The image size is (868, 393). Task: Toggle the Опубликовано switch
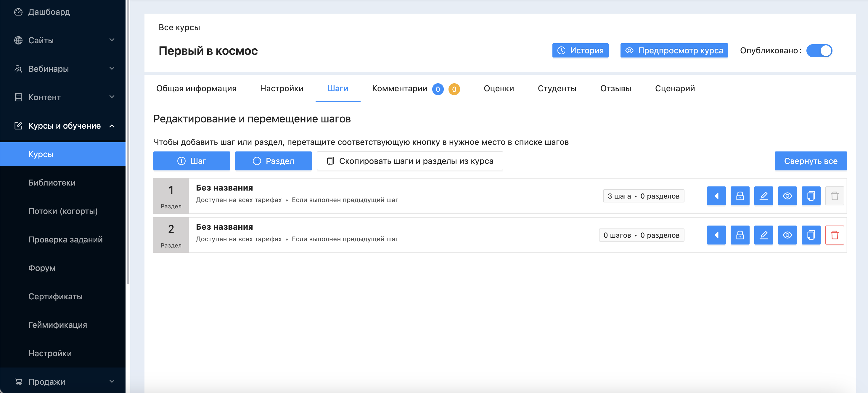point(821,50)
